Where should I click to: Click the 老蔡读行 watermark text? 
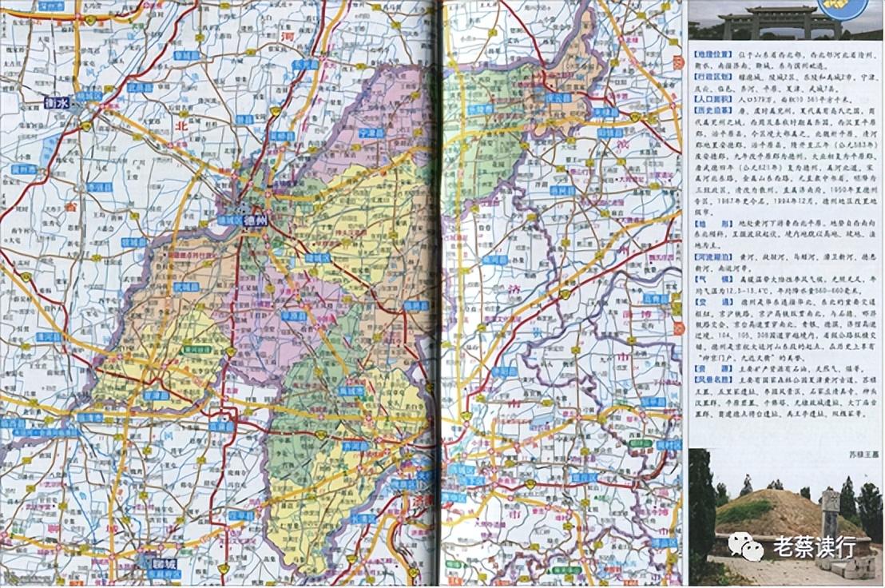(814, 546)
